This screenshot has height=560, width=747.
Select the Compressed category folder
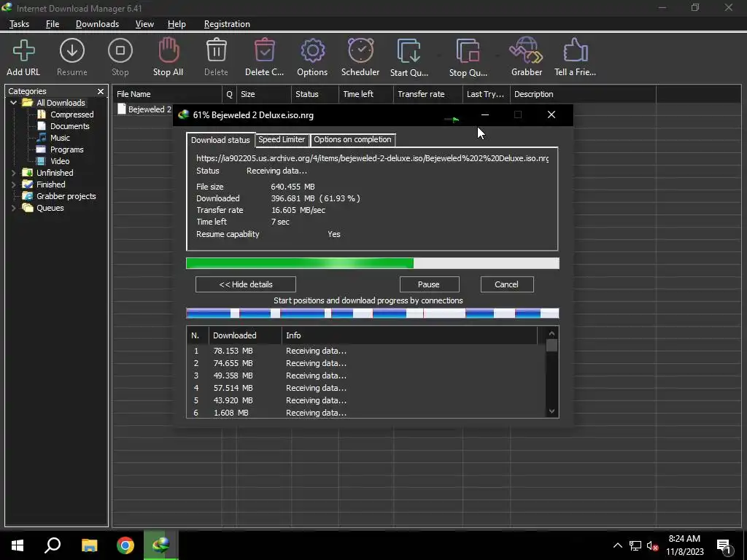[72, 114]
